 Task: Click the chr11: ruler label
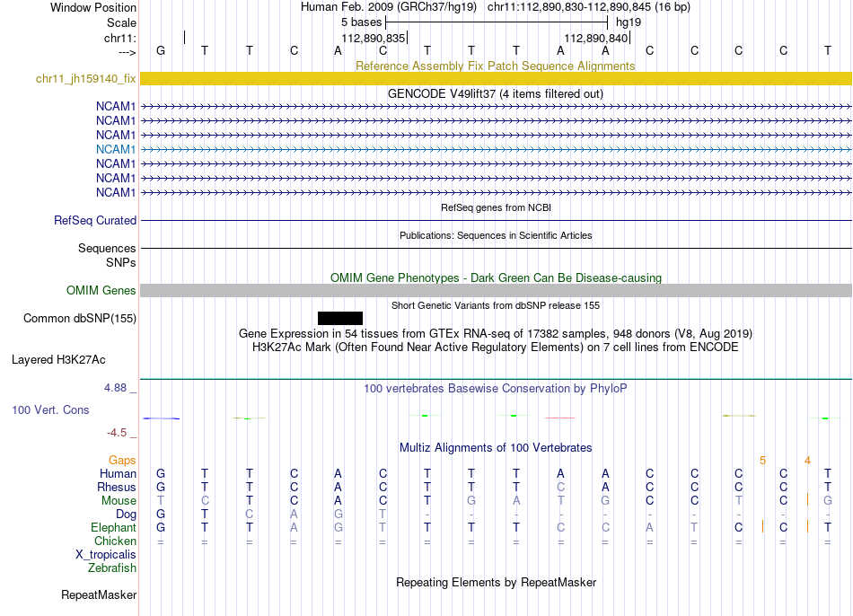(119, 38)
